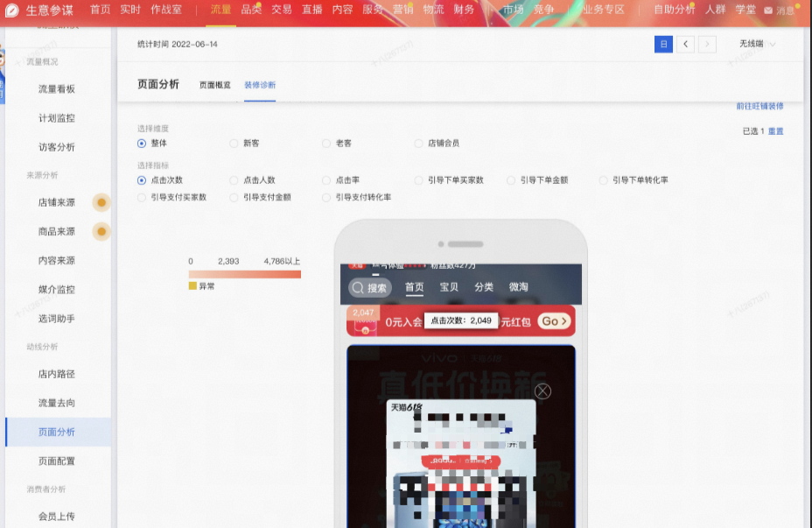Click search magnifier in phone preview
Screen dimensions: 812x528
click(x=358, y=287)
